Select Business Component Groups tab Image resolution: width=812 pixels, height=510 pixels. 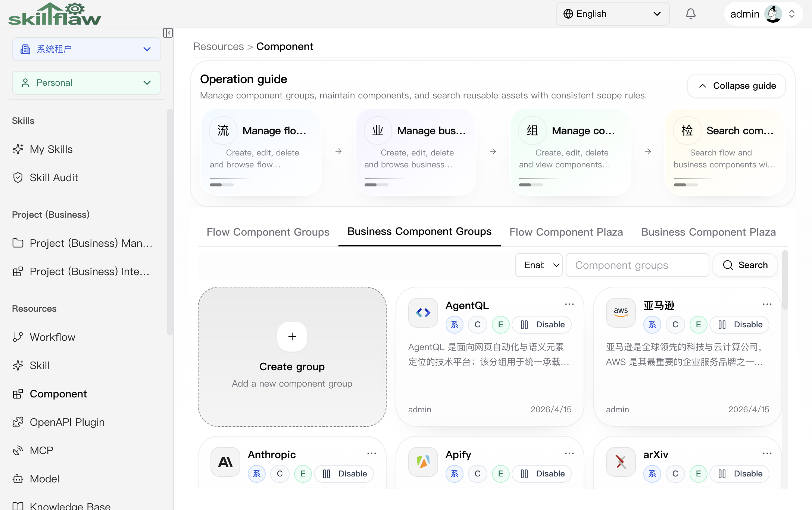(419, 232)
